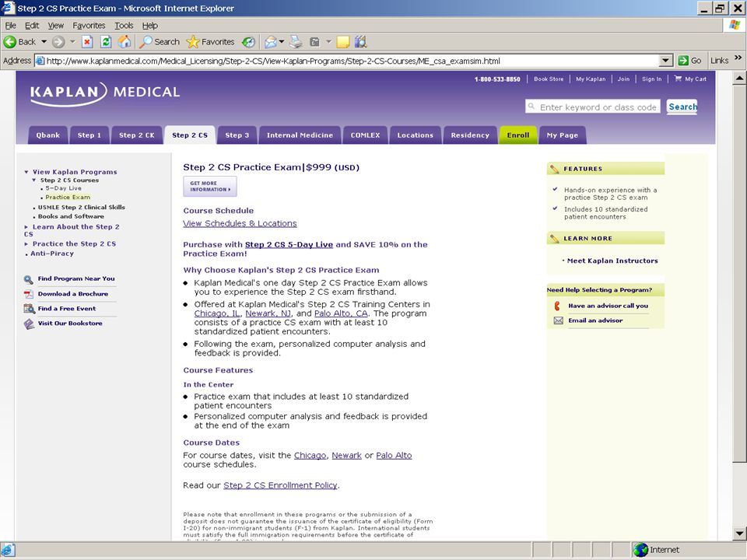Click the phone icon beside advisor call
Image resolution: width=747 pixels, height=560 pixels.
557,306
